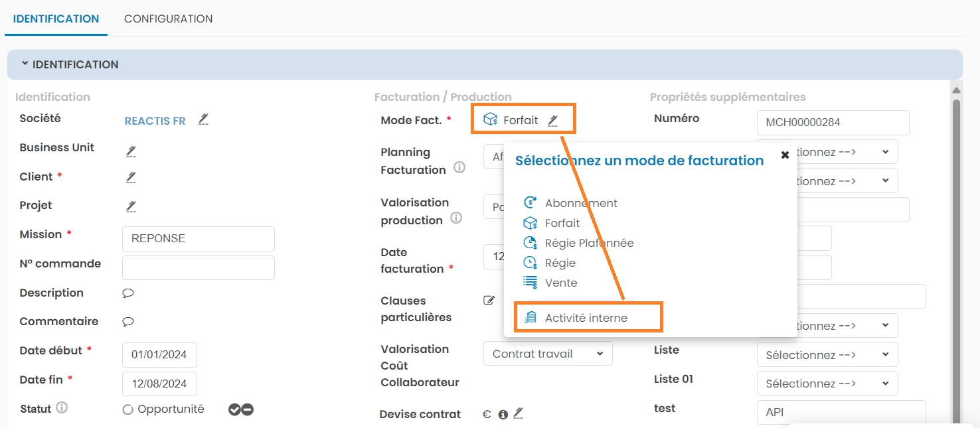980x430 pixels.
Task: Click the Client edit pencil icon
Action: 131,177
